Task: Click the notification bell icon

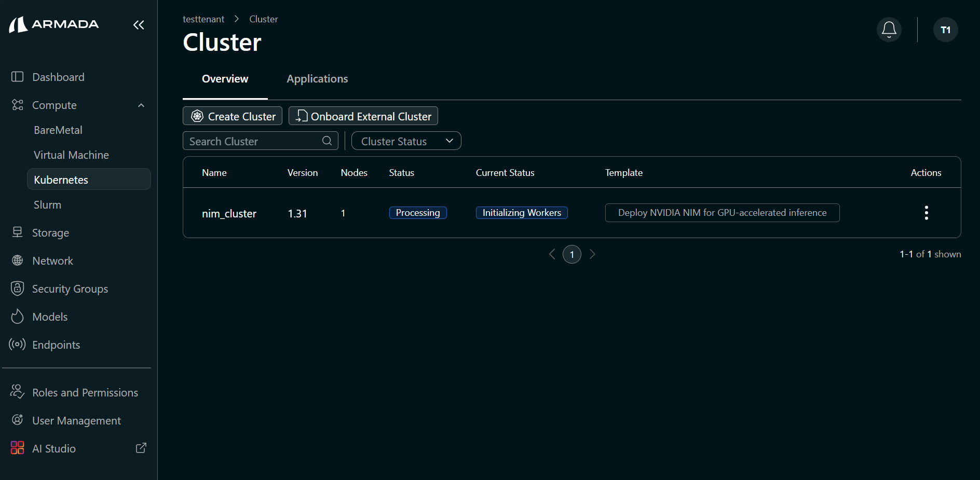Action: (889, 30)
